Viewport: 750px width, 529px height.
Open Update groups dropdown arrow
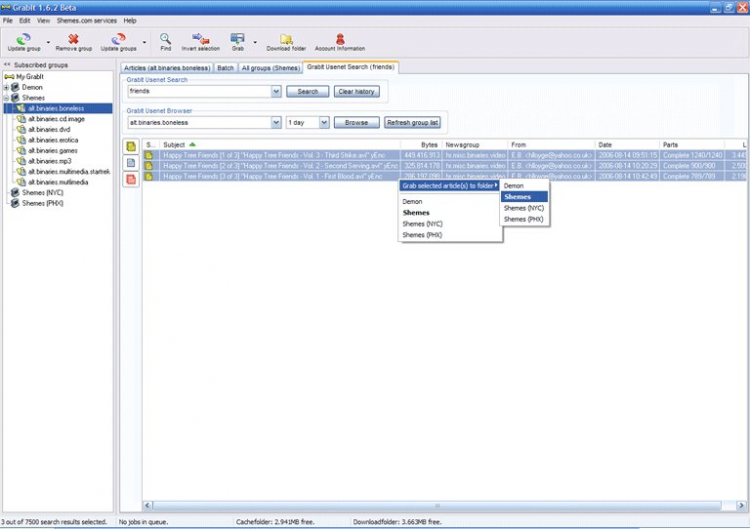tap(144, 42)
